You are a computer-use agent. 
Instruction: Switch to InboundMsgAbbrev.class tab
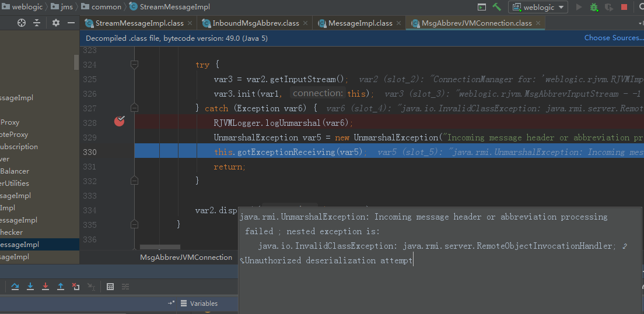point(255,23)
